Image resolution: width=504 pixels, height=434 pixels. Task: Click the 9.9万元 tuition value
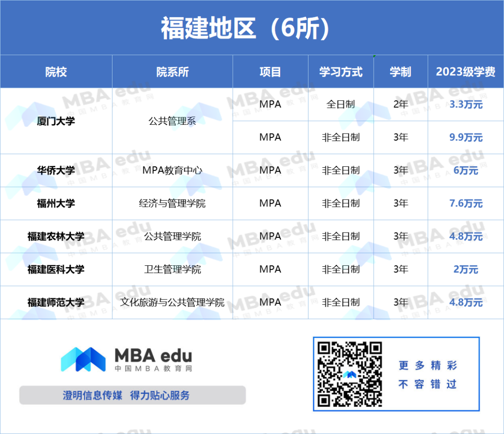coord(466,137)
